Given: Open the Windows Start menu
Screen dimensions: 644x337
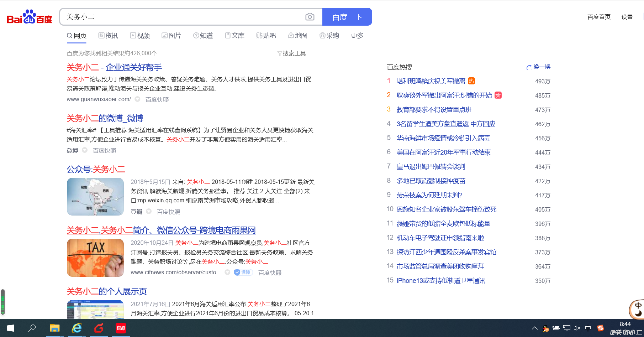Looking at the screenshot, I should [x=11, y=328].
